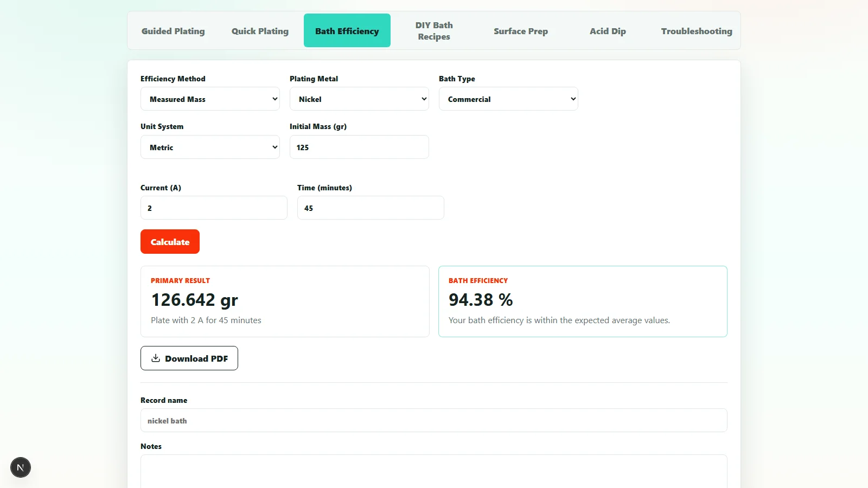
Task: Open the DIY Bath Recipes tab
Action: [434, 31]
